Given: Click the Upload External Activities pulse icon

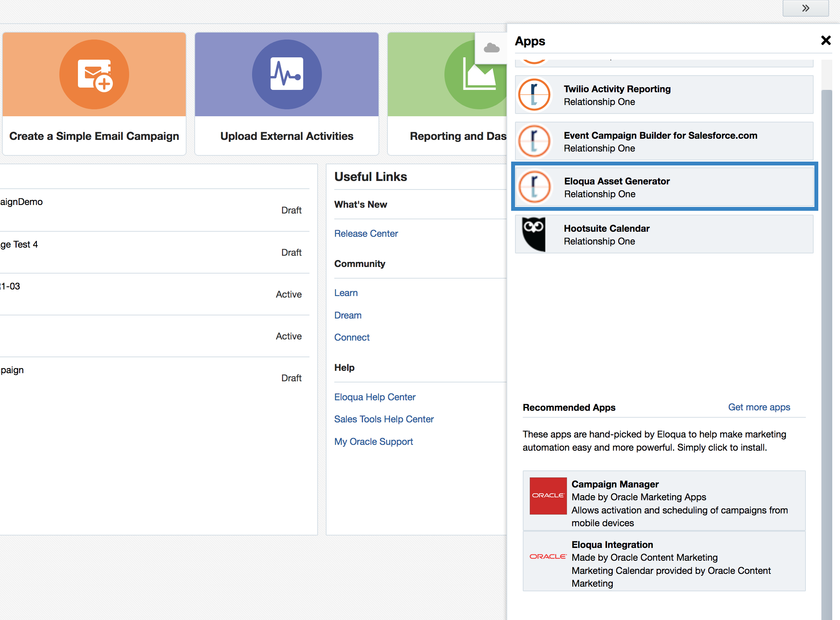Looking at the screenshot, I should pyautogui.click(x=287, y=74).
